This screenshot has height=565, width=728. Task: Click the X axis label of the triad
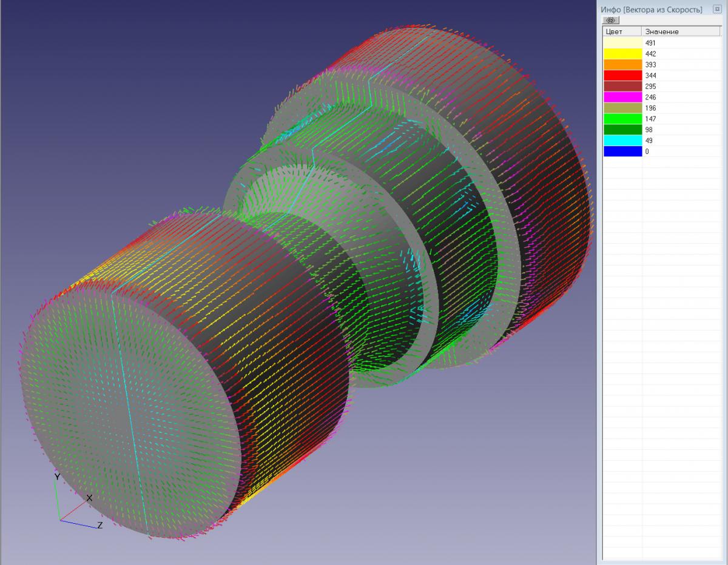pos(89,498)
